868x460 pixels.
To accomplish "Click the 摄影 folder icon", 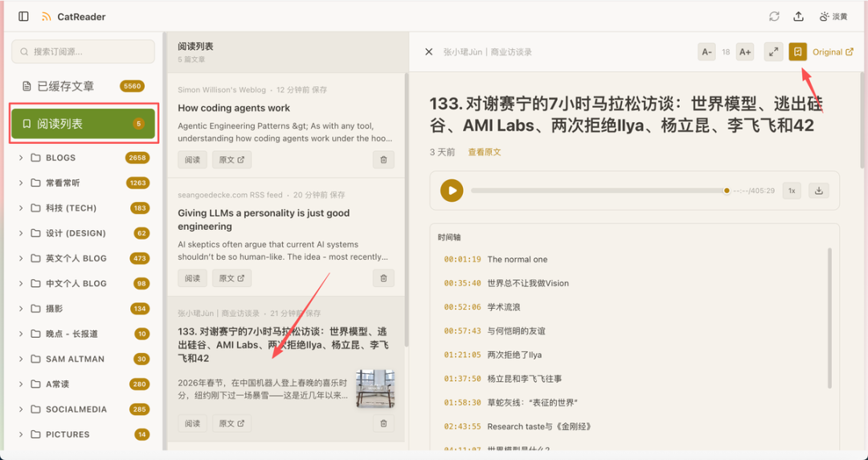I will (x=36, y=309).
